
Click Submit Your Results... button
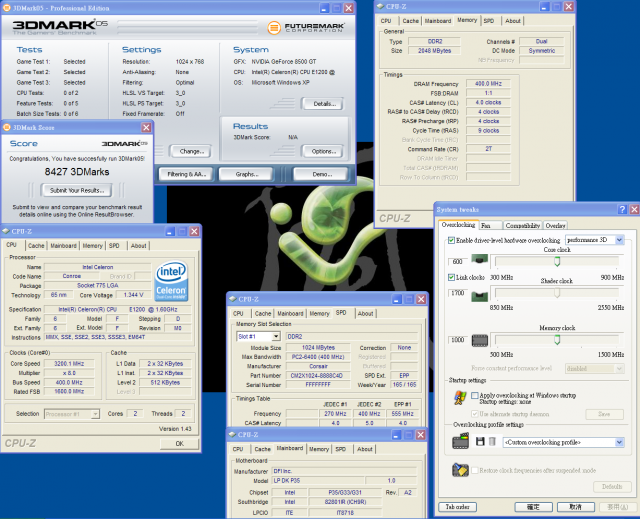point(77,190)
